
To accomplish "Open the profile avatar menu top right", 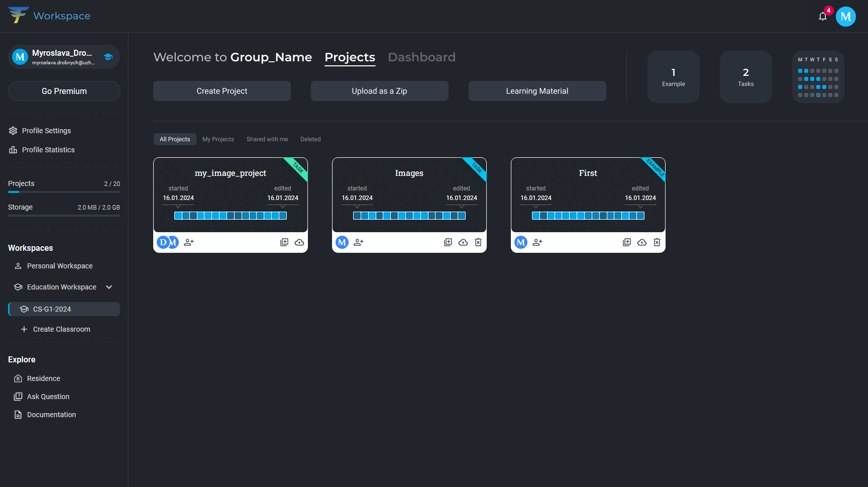I will tap(845, 16).
